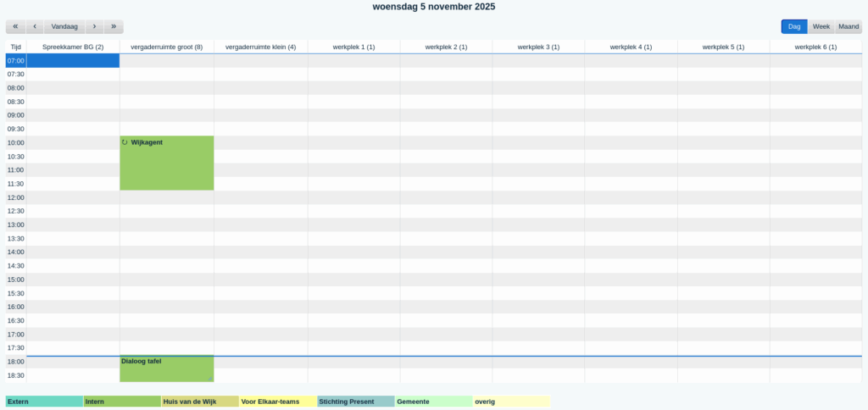Open the Wijkagent reservation

[166, 165]
